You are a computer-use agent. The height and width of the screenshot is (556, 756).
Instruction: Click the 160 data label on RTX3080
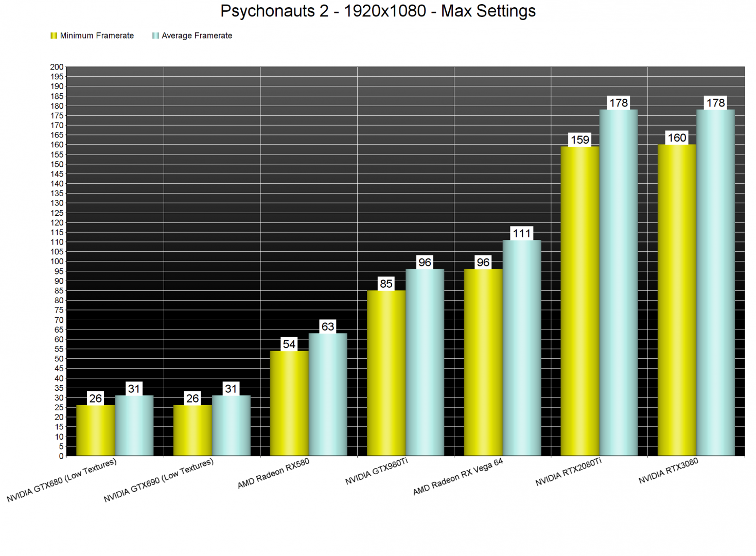tap(677, 138)
